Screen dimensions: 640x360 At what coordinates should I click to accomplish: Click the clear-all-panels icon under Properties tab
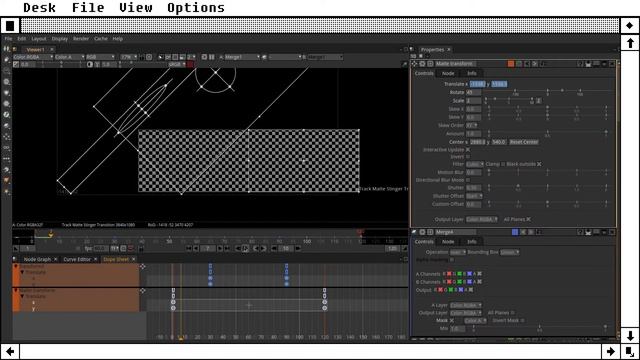(x=421, y=56)
